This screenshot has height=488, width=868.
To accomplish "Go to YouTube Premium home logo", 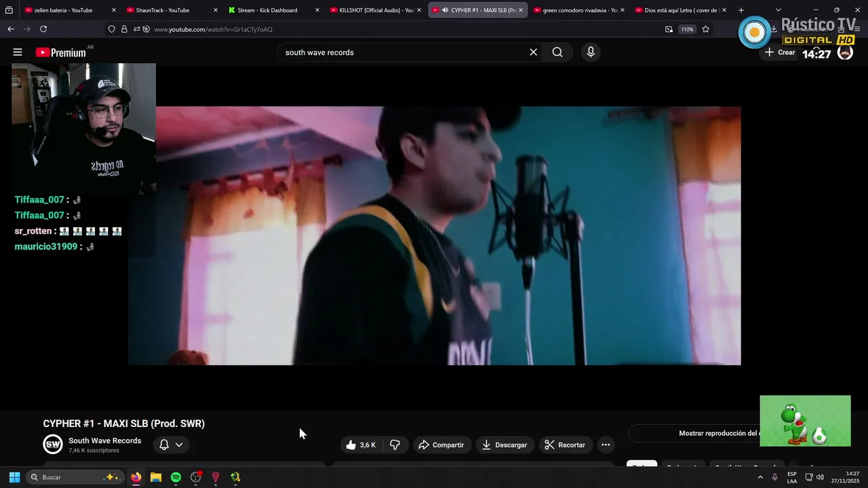I will point(61,52).
